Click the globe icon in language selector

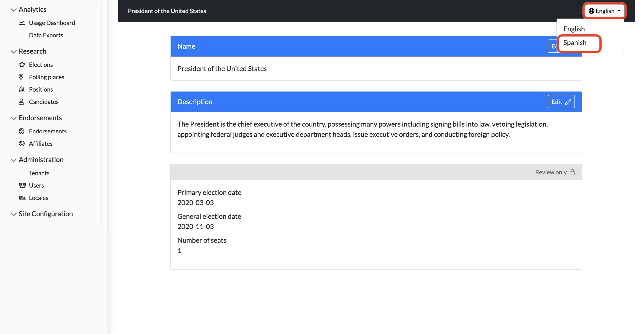pos(591,11)
